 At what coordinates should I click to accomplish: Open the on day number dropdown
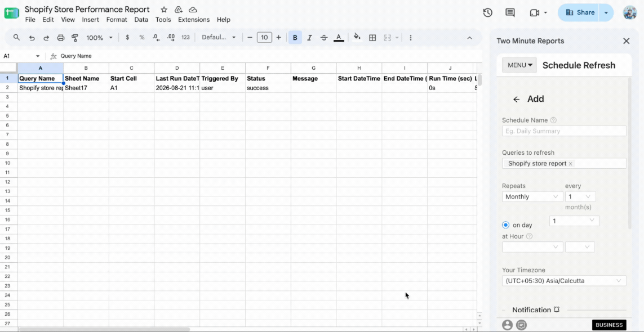[x=574, y=221]
